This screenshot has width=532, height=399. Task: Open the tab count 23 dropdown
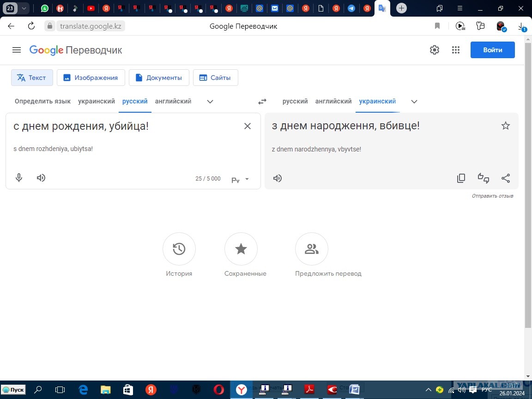[24, 8]
